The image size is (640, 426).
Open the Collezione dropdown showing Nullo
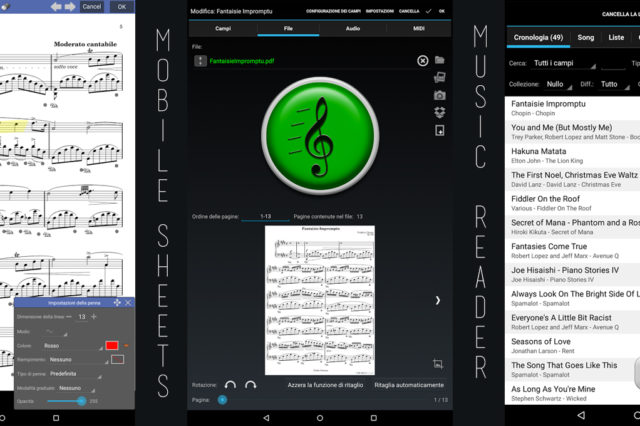click(558, 84)
